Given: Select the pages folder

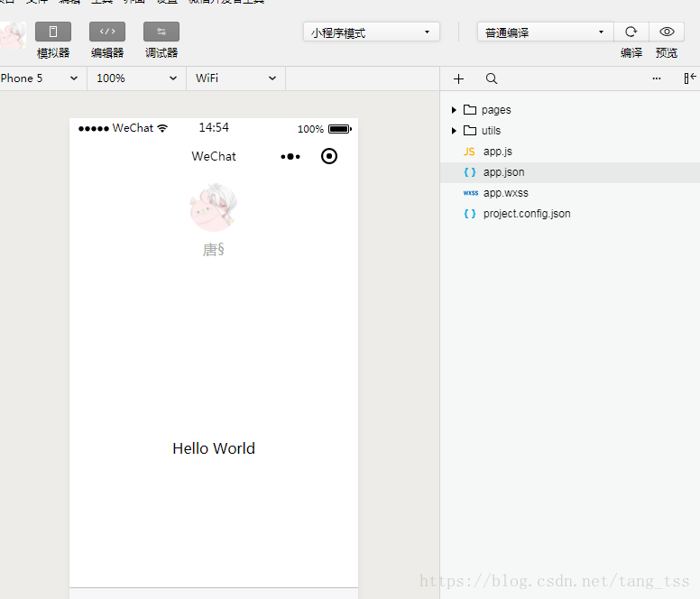Looking at the screenshot, I should [x=570, y=110].
